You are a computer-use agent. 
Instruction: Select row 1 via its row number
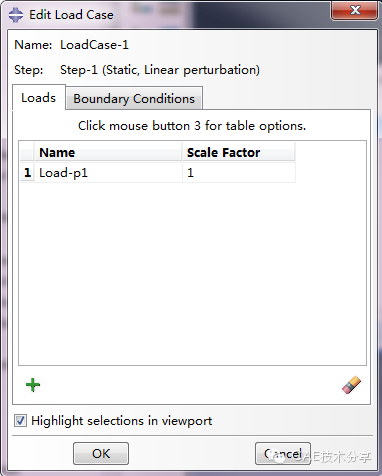click(27, 173)
